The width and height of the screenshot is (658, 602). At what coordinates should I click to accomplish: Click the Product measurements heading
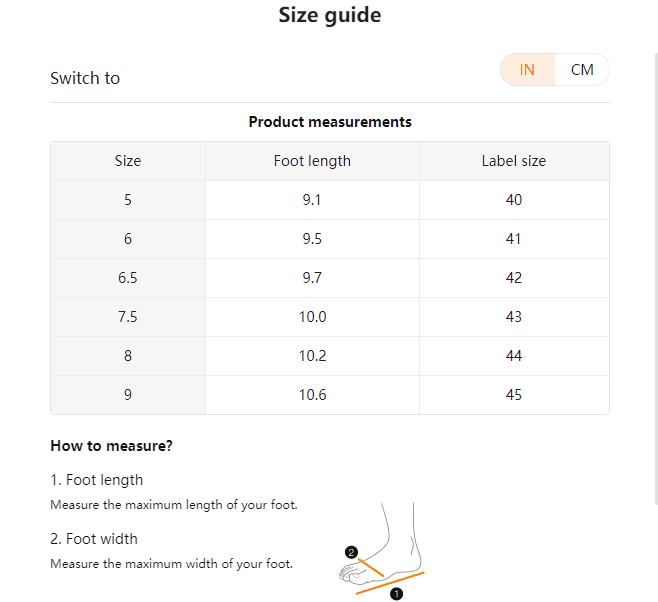(x=330, y=122)
